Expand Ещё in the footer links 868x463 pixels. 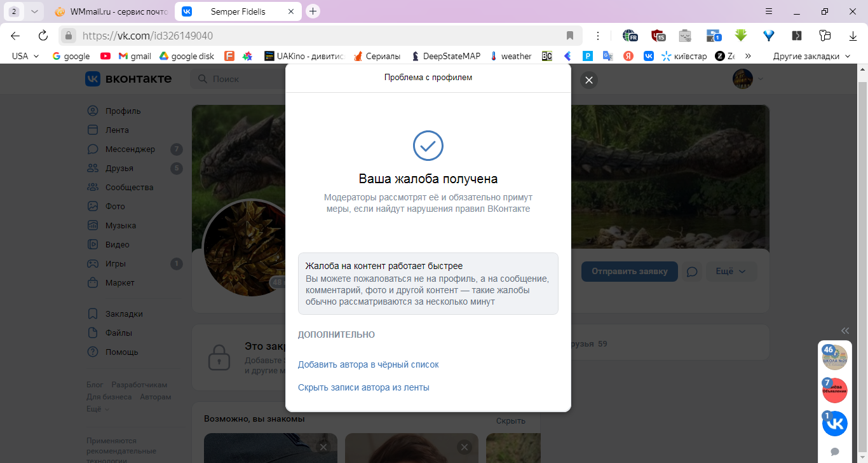97,409
